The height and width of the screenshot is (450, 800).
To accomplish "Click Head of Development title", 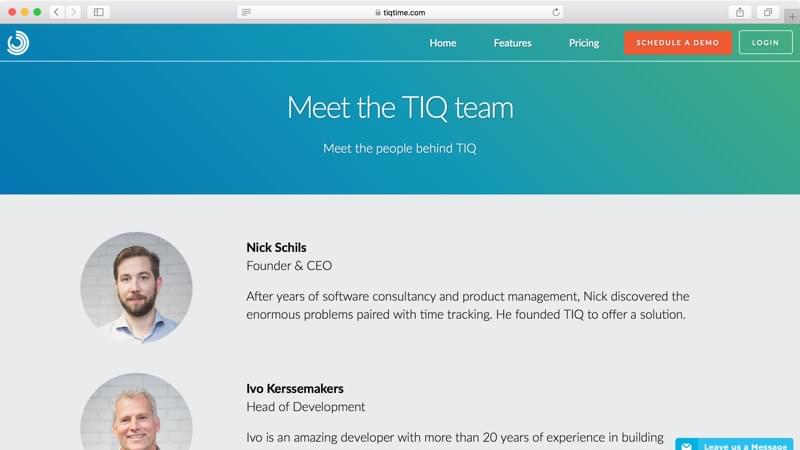I will [306, 407].
